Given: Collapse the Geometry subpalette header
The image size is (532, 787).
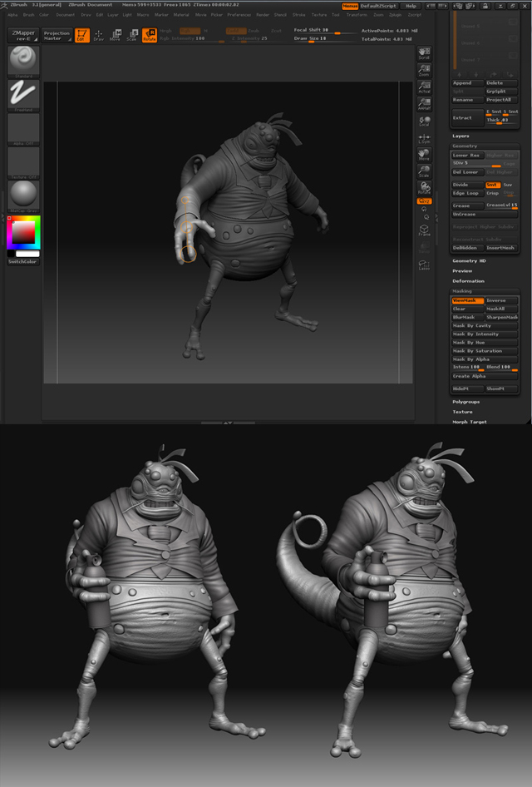Looking at the screenshot, I should tap(465, 146).
